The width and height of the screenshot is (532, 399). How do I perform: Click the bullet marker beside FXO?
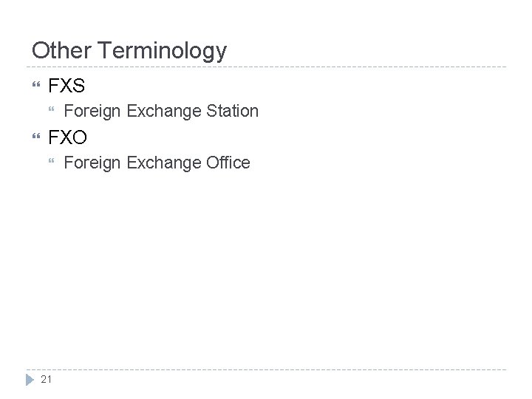tap(35, 137)
